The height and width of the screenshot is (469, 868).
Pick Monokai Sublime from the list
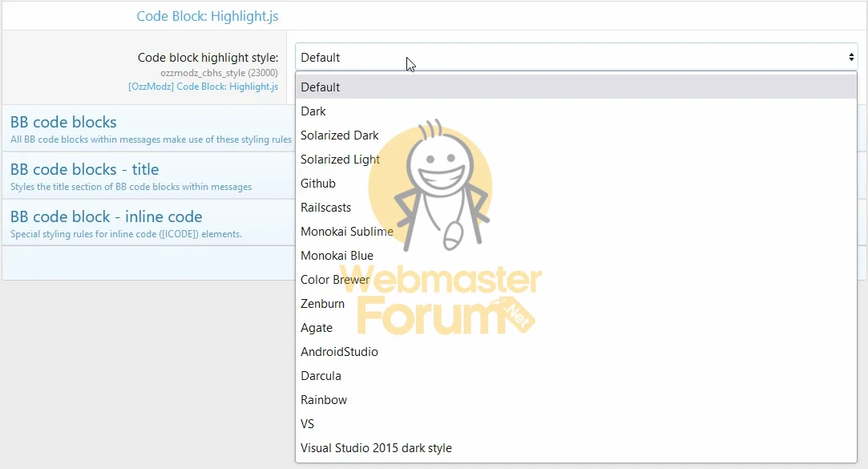576,232
